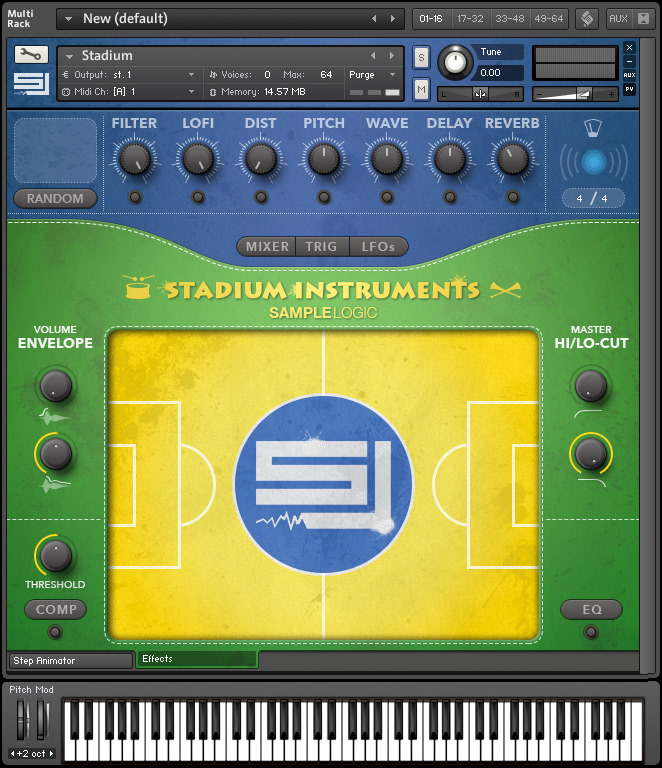Click the blue tempo pulse indicator
662x768 pixels.
[594, 162]
